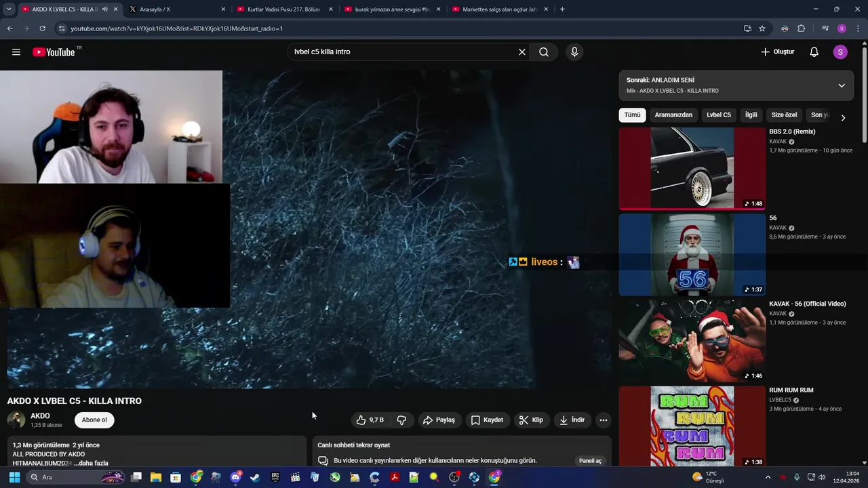Open Epic Games Launcher from the taskbar

(x=275, y=477)
